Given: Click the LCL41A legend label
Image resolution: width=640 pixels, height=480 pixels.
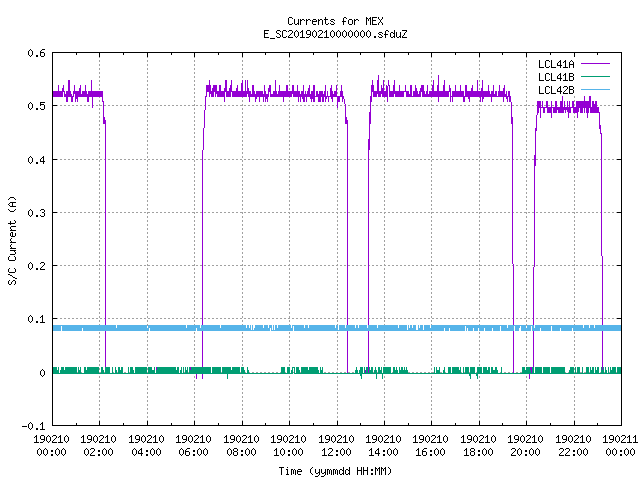Looking at the screenshot, I should click(x=556, y=64).
